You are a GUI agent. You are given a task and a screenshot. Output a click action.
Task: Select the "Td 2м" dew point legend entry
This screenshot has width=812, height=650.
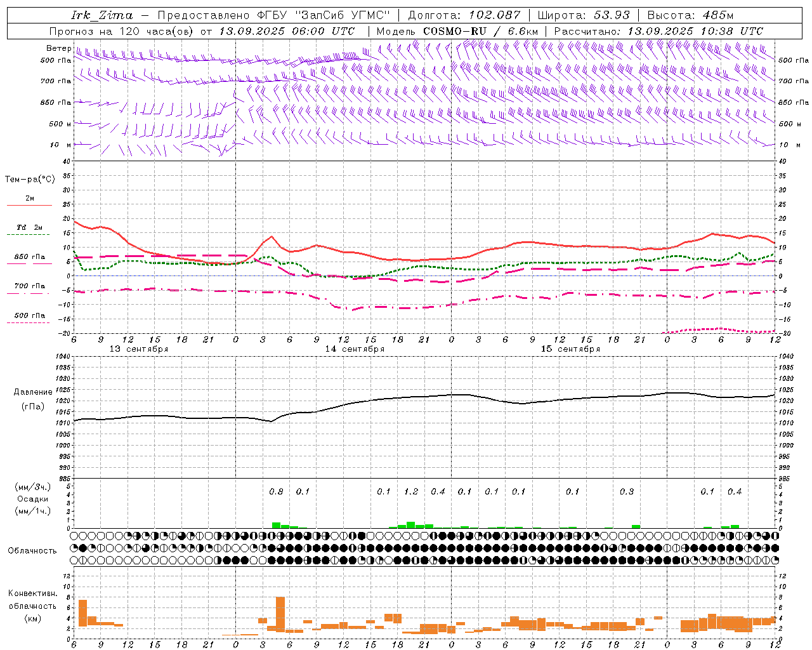30,227
